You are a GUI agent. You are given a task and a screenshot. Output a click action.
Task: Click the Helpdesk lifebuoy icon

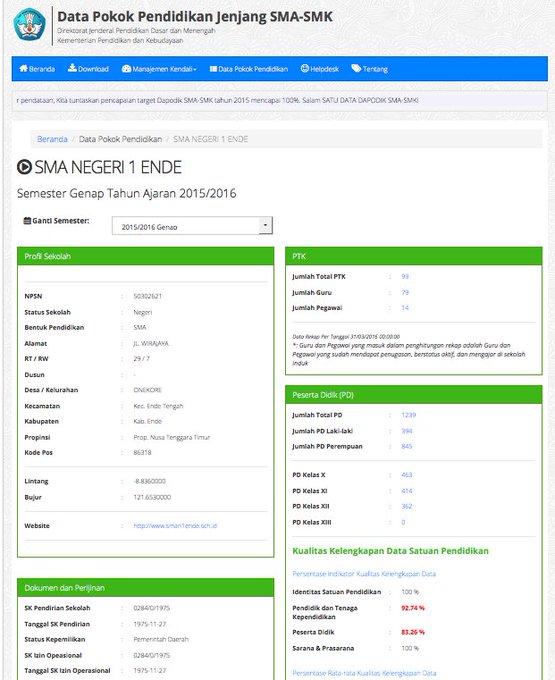click(305, 68)
